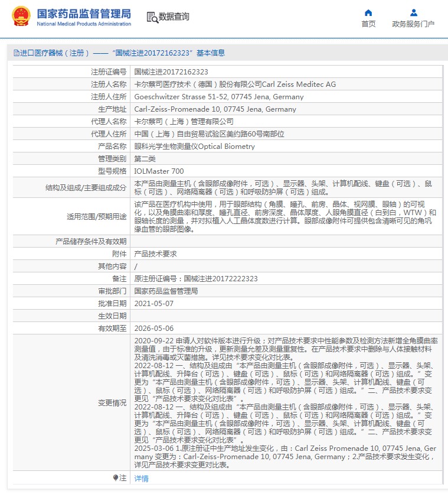Click approval date 2021-05-07
Viewport: 448px width, 494px height.
point(154,304)
